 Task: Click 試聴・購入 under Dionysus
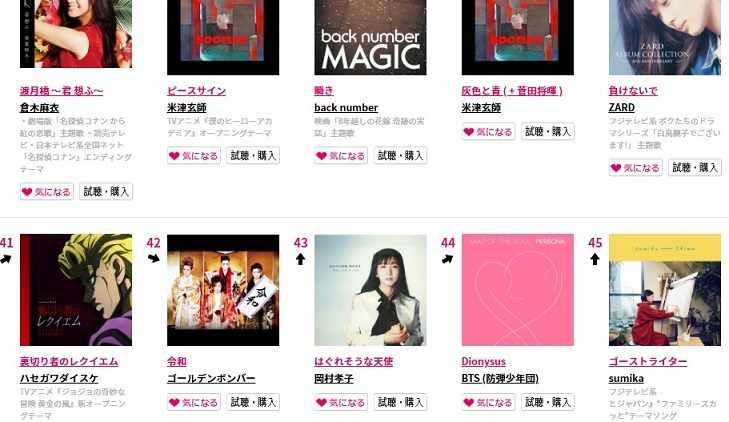click(548, 402)
